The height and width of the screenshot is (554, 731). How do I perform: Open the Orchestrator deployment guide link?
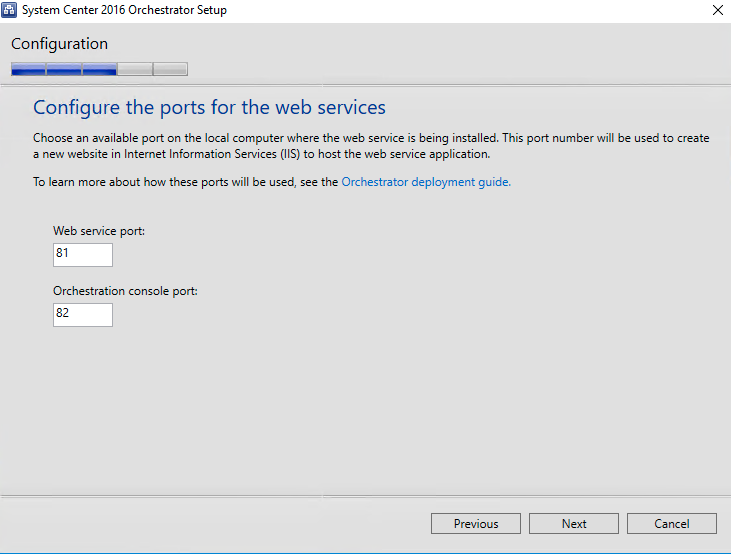[426, 182]
